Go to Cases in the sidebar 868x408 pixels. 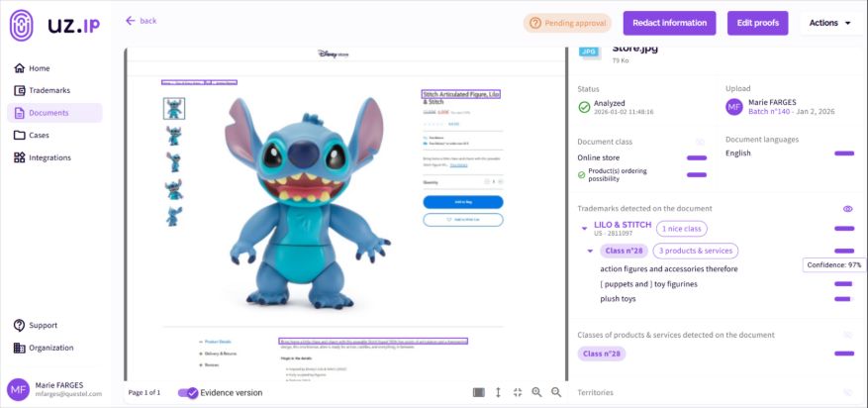click(39, 135)
